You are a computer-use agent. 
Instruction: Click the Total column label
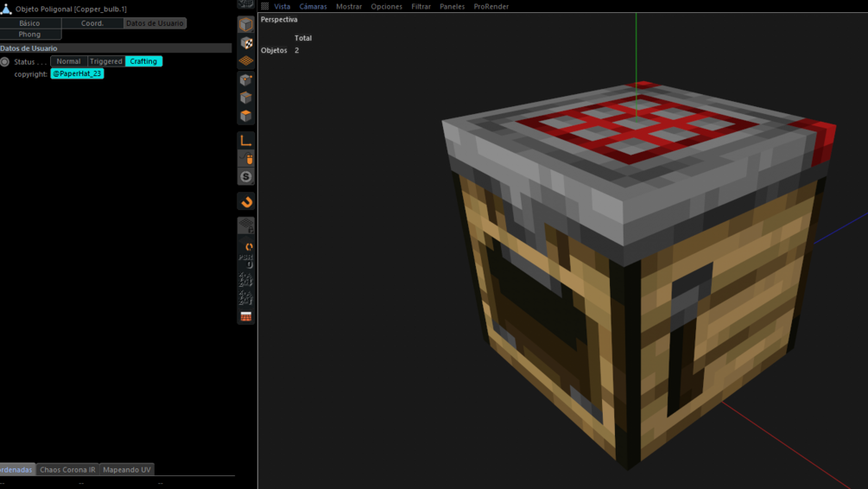[303, 38]
